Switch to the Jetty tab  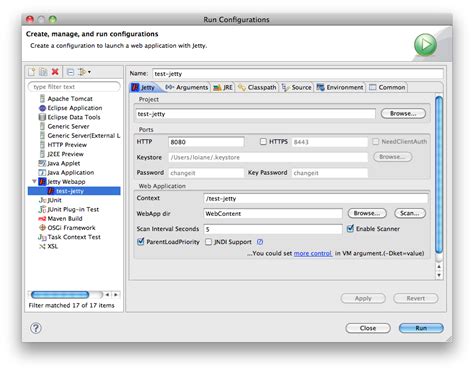(x=143, y=87)
